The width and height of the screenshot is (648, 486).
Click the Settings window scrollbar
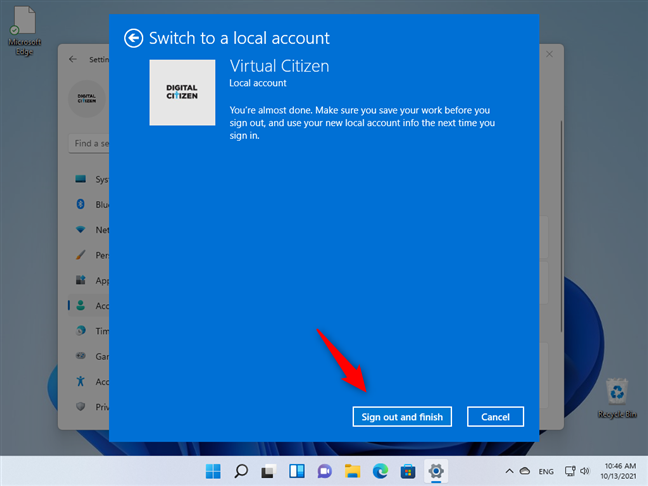coord(561,226)
